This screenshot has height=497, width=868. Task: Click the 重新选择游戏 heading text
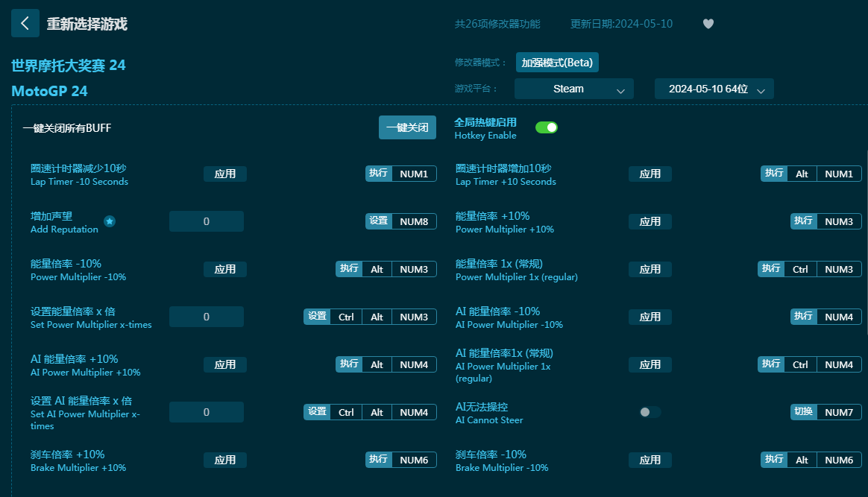[x=87, y=24]
